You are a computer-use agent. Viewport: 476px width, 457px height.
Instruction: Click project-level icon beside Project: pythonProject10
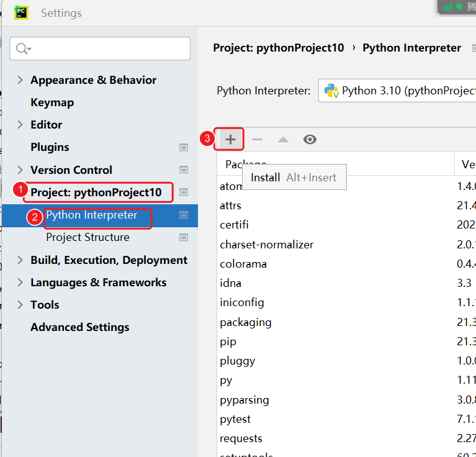183,192
